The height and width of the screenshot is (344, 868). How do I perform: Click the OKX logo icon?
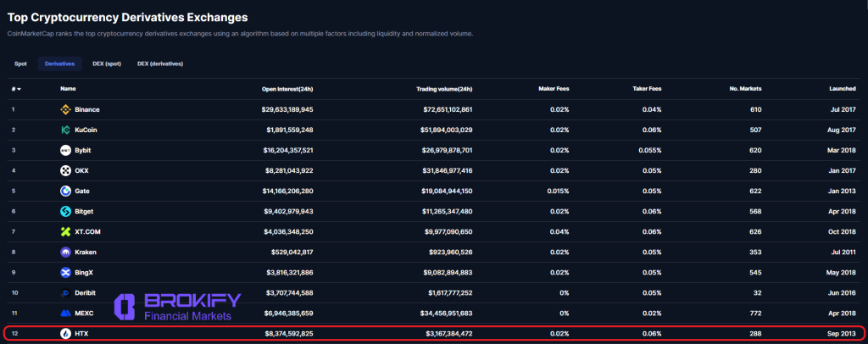(x=65, y=170)
